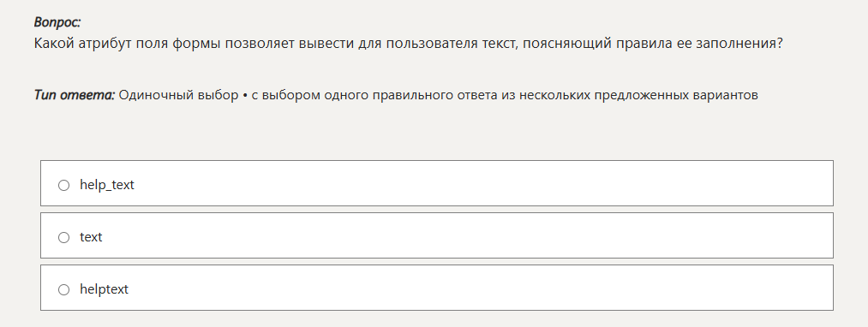Select the radio button for text
868x327 pixels.
pyautogui.click(x=63, y=237)
